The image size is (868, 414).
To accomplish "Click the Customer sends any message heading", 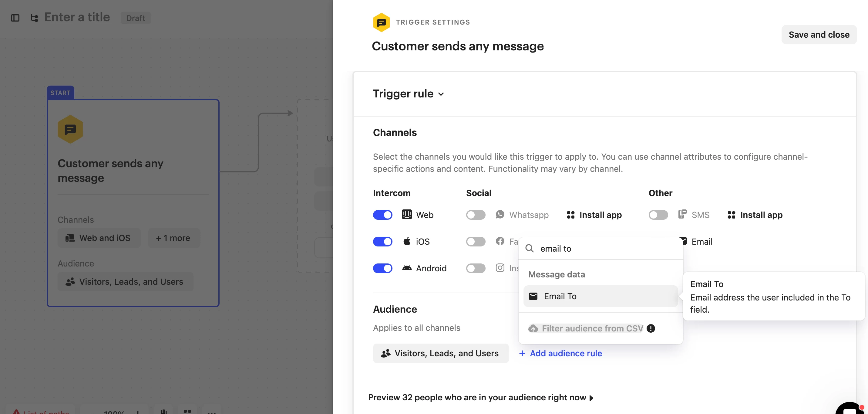I will [457, 46].
